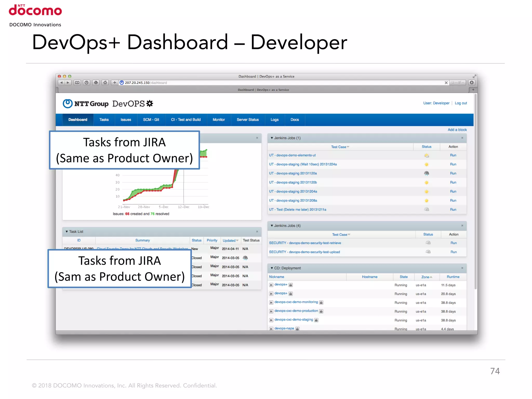532x399 pixels.
Task: Click the User: Developer link
Action: tap(436, 103)
